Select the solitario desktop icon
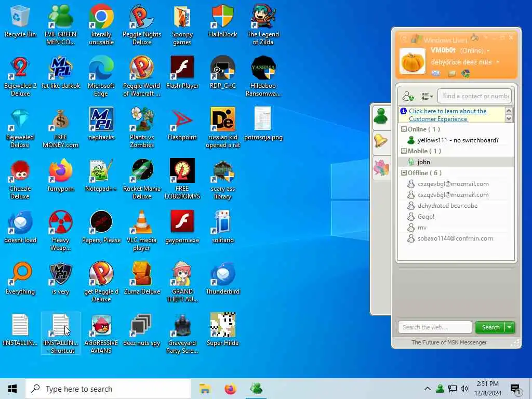532x399 pixels. (x=222, y=228)
